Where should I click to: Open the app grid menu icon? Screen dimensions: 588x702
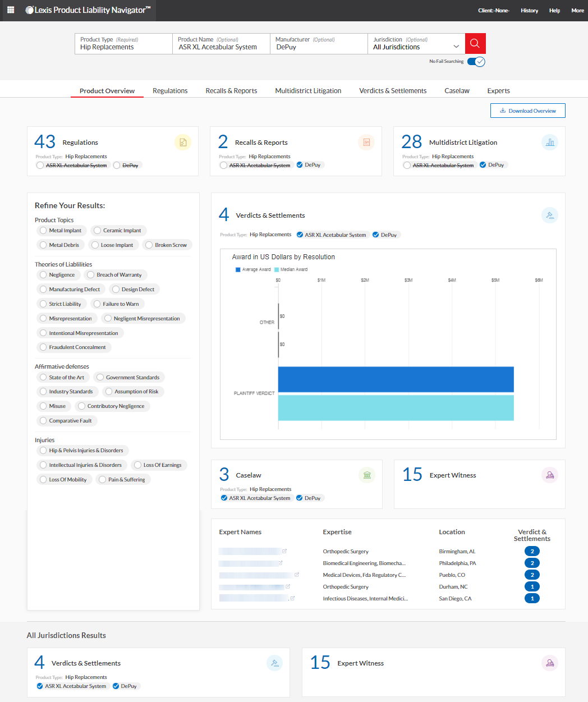click(x=11, y=10)
